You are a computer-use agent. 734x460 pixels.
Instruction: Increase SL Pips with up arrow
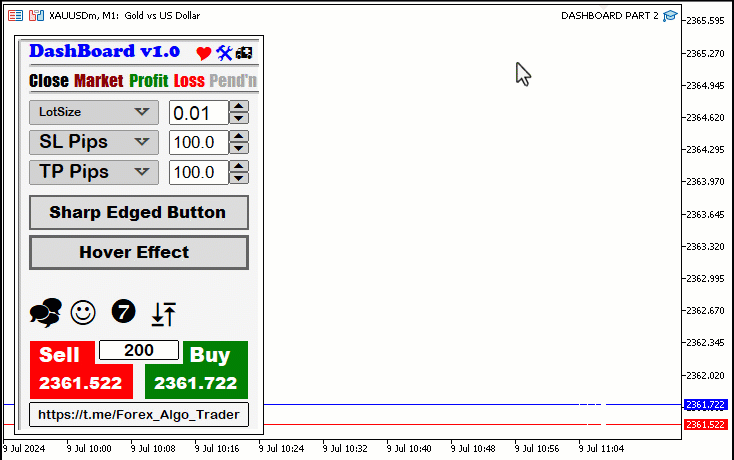pyautogui.click(x=239, y=136)
